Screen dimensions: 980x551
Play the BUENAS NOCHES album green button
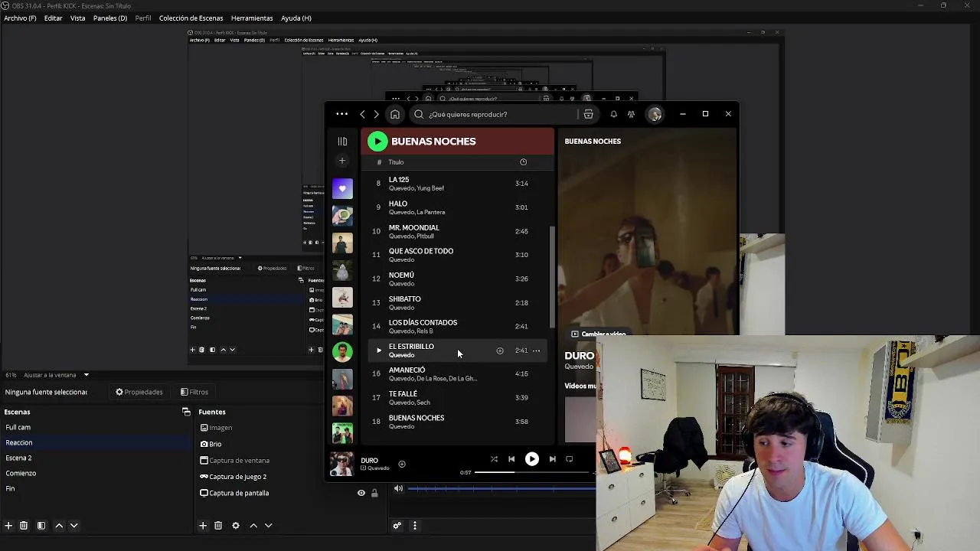click(377, 141)
